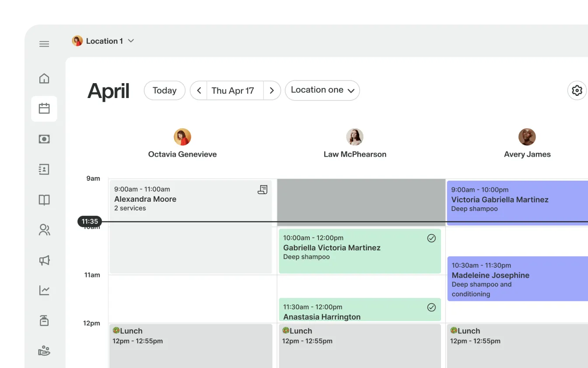
Task: Click the service catalog book icon
Action: point(44,200)
